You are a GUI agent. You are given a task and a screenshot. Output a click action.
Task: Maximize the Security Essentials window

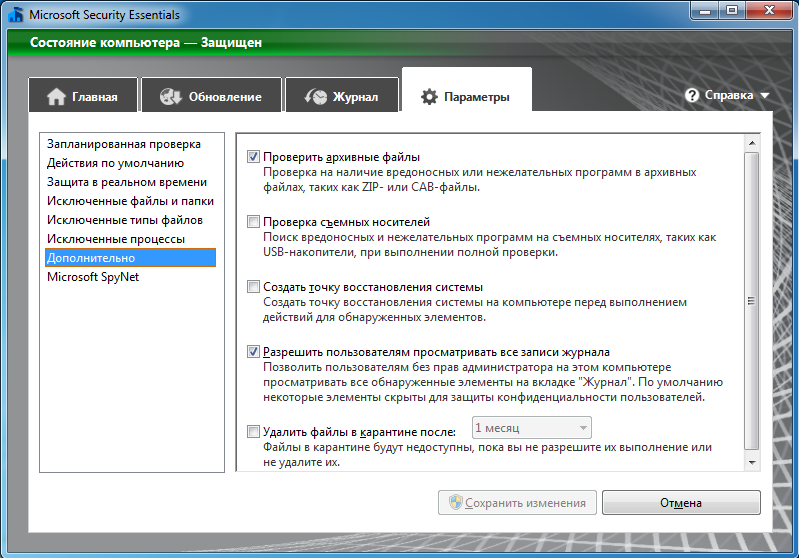coord(732,10)
